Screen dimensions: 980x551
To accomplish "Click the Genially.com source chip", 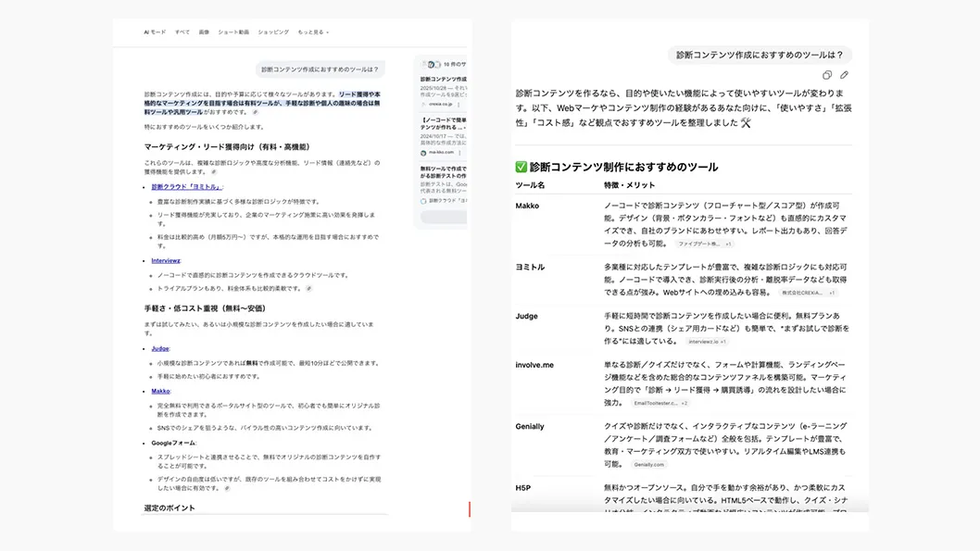I will [648, 464].
